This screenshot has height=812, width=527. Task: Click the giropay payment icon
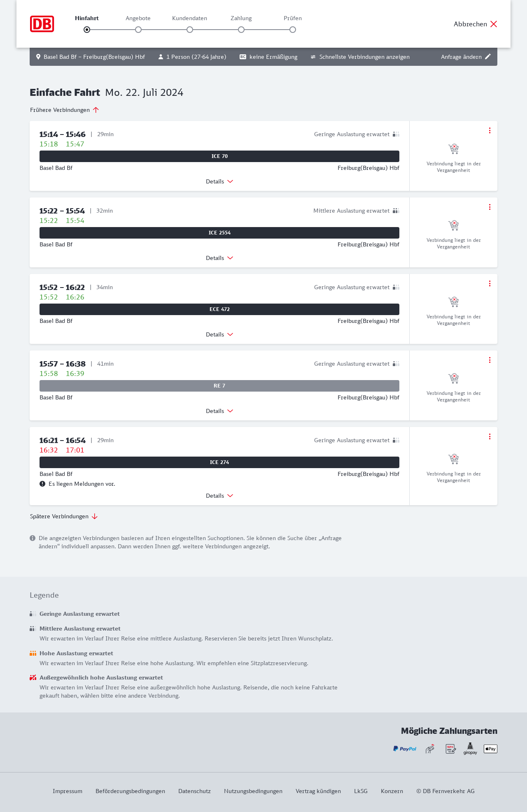pos(470,749)
